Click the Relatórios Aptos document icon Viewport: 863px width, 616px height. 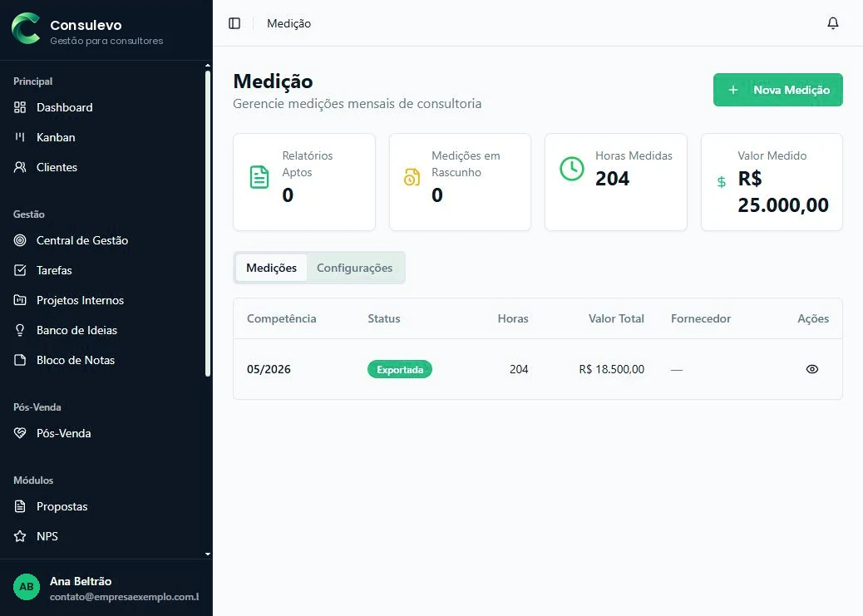(259, 177)
